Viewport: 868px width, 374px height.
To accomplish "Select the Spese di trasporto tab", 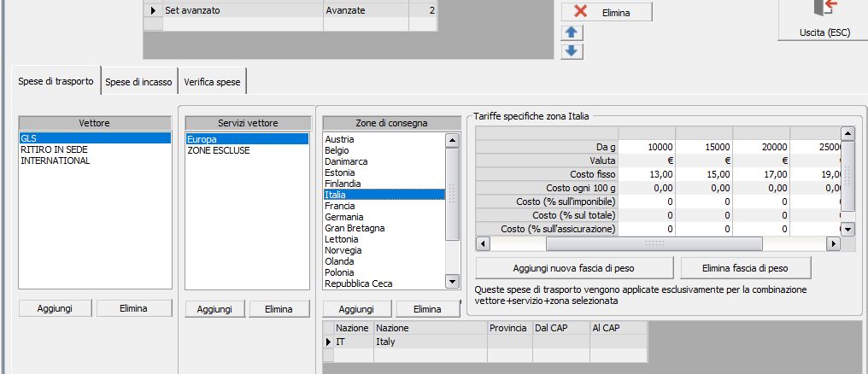I will pos(56,81).
